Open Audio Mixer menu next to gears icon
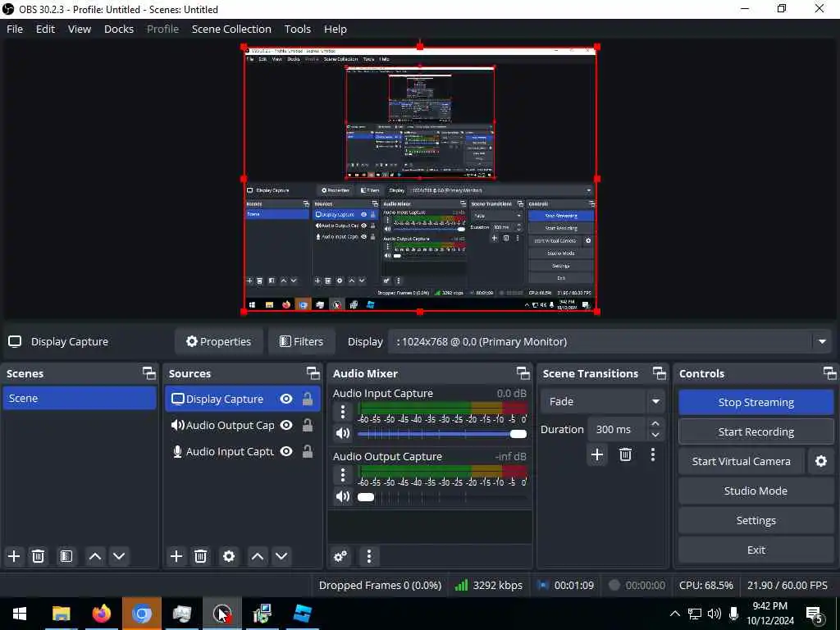Screen dimensions: 840x630 (x=368, y=556)
